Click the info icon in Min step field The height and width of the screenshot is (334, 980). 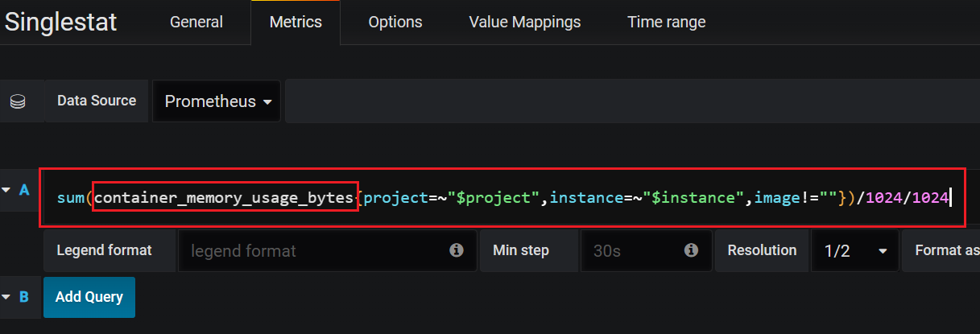tap(691, 250)
